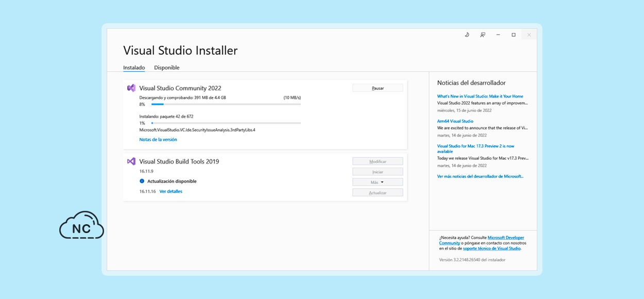Click the Visual Studio Build Tools 2019 logo
Screen dimensions: 644x299
tap(131, 161)
